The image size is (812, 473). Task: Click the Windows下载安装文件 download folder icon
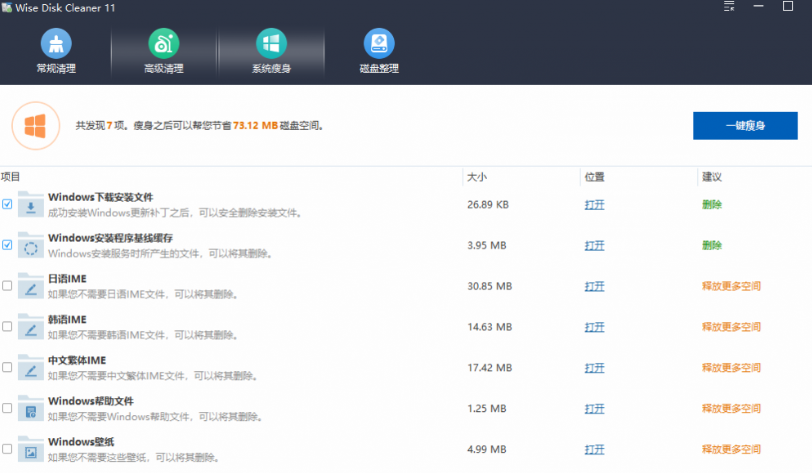point(31,205)
